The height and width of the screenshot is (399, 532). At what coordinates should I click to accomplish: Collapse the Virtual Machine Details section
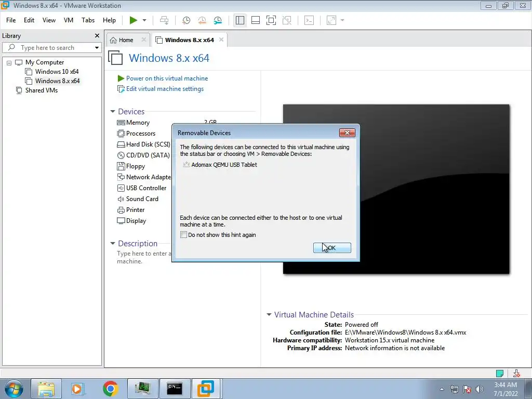(x=269, y=314)
